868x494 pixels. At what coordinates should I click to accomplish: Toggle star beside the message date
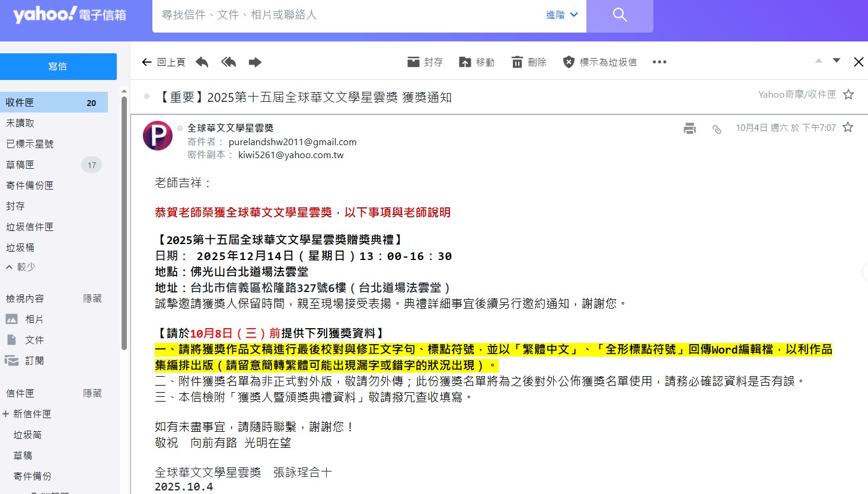(x=848, y=127)
